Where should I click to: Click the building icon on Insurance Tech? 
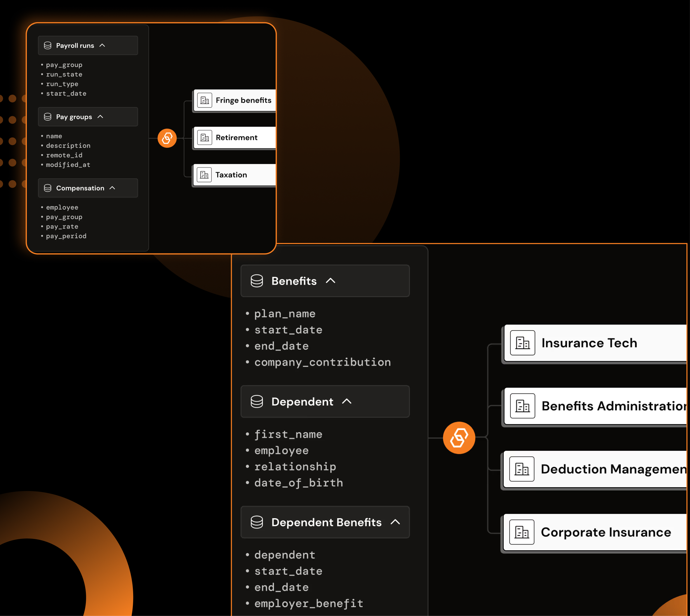522,343
